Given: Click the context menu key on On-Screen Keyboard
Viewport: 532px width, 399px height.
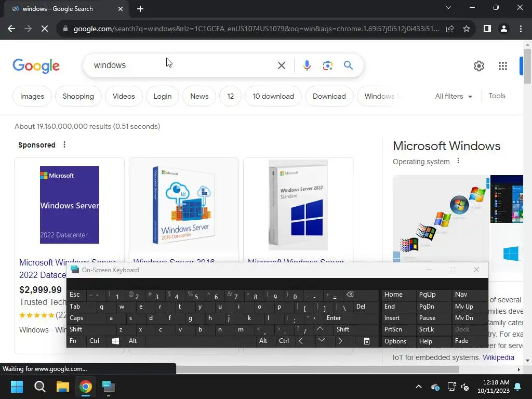Looking at the screenshot, I should click(366, 341).
